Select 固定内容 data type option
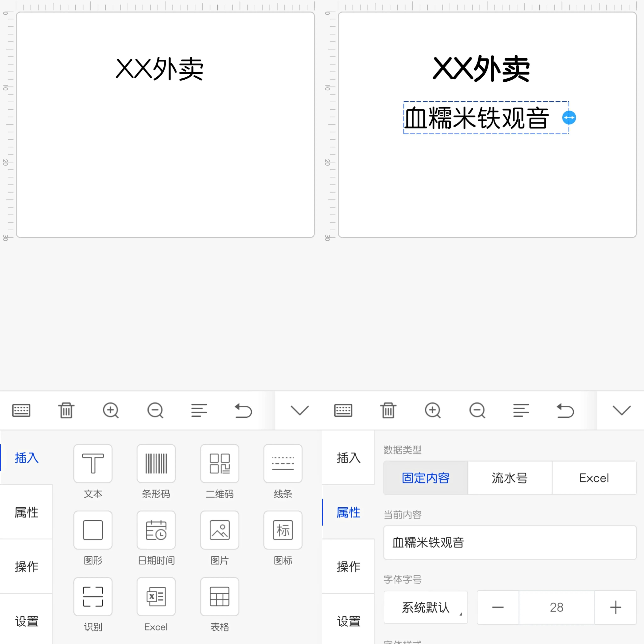Viewport: 644px width, 644px height. (x=426, y=478)
